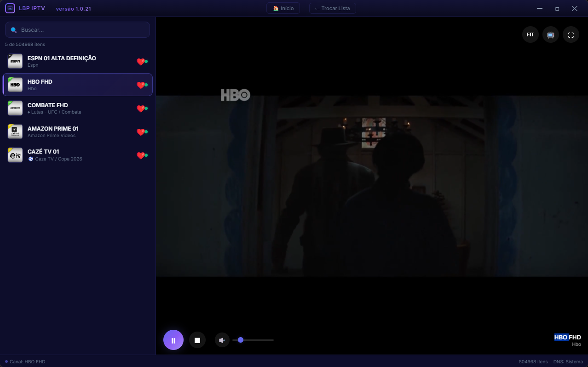Select the HBO FHD channel name
This screenshot has width=588, height=367.
(40, 82)
